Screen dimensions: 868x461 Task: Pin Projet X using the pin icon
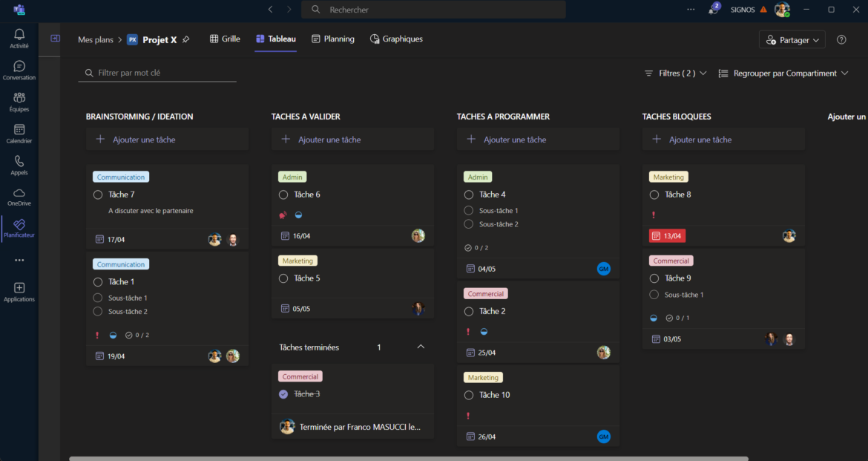click(x=185, y=40)
